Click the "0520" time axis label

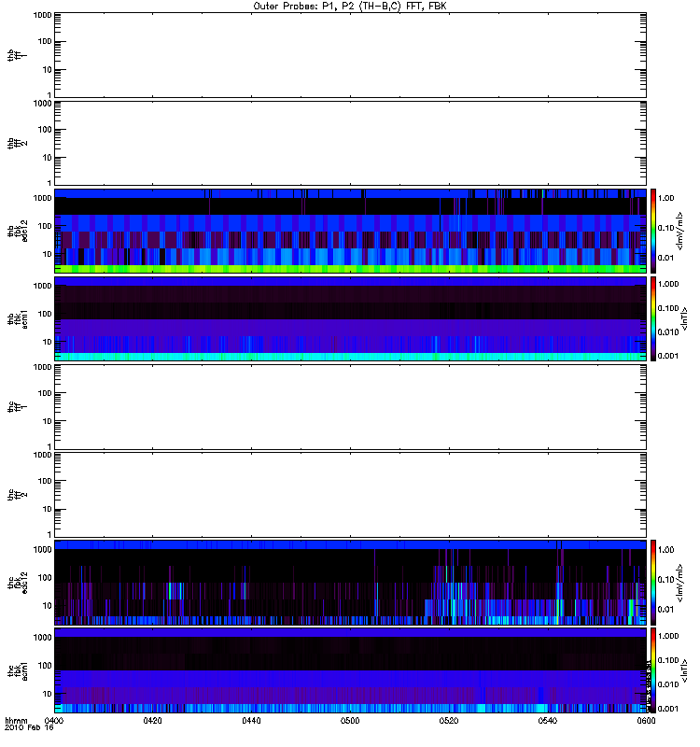click(449, 721)
